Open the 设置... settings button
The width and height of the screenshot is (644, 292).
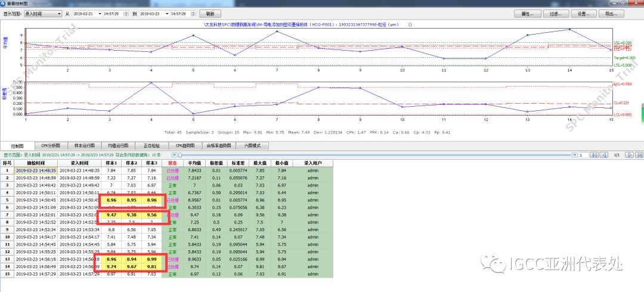click(583, 13)
